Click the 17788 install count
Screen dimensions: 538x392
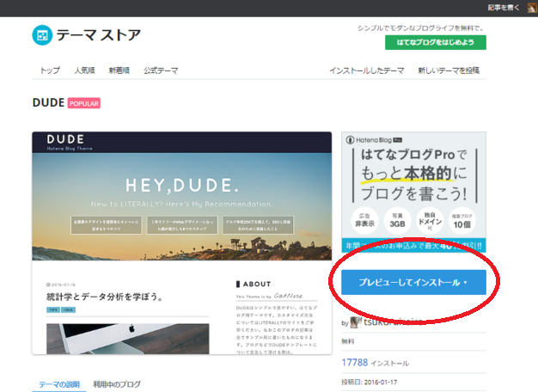355,363
